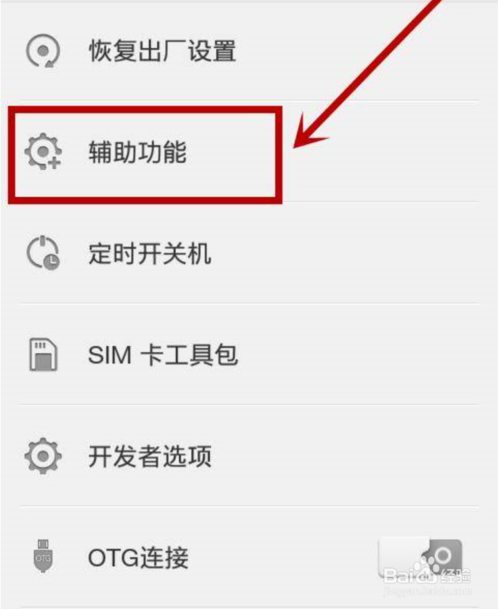Open 恢复出厂设置 menu entry

[162, 51]
